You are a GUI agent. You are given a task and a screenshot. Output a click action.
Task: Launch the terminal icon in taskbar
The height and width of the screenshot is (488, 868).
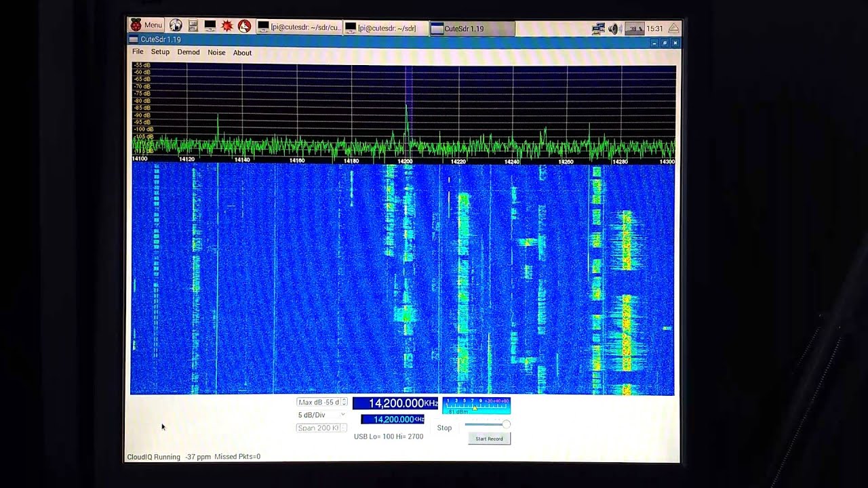(210, 26)
